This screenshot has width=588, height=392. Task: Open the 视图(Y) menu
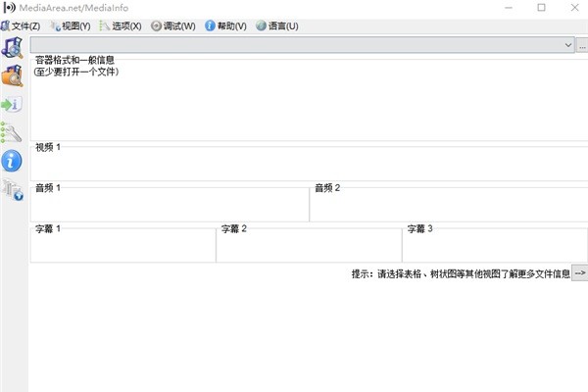(x=71, y=25)
